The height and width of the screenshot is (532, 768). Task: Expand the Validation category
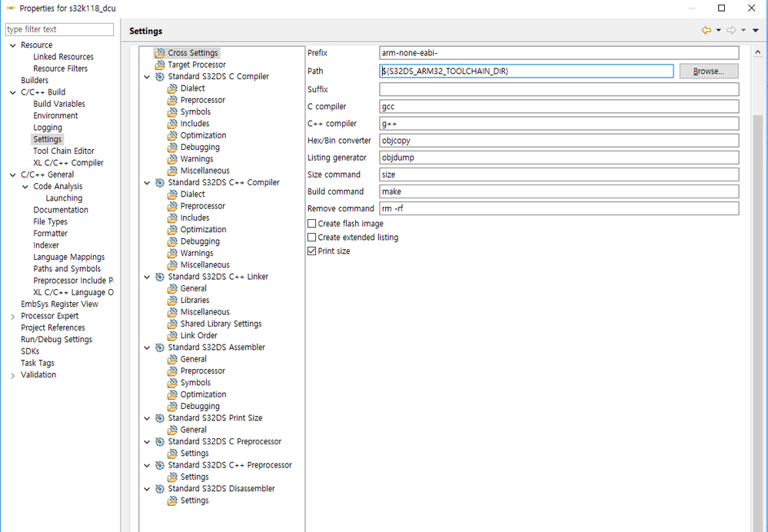[x=13, y=375]
